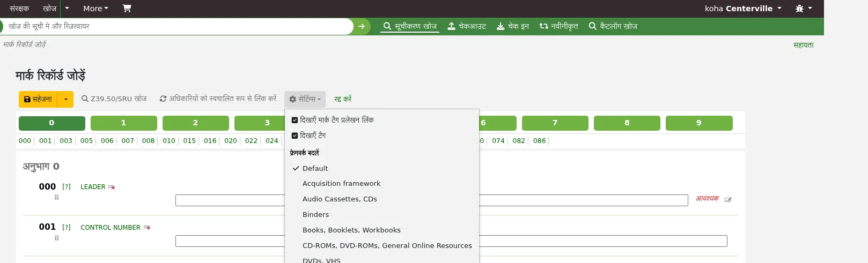Click the search link in header
This screenshot has height=263, width=868.
pyautogui.click(x=49, y=9)
